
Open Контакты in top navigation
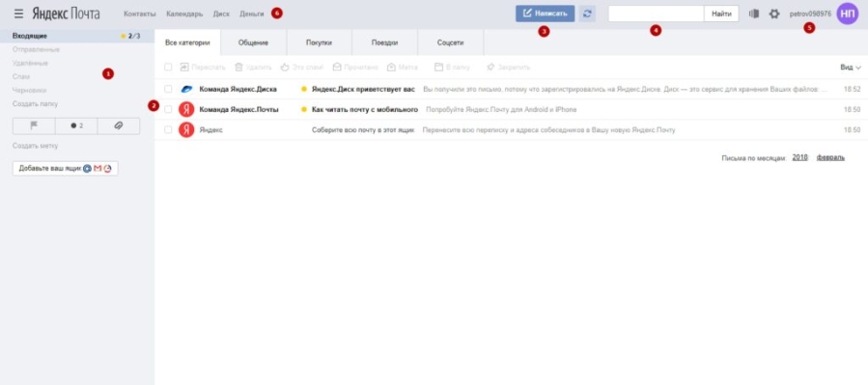[x=139, y=14]
